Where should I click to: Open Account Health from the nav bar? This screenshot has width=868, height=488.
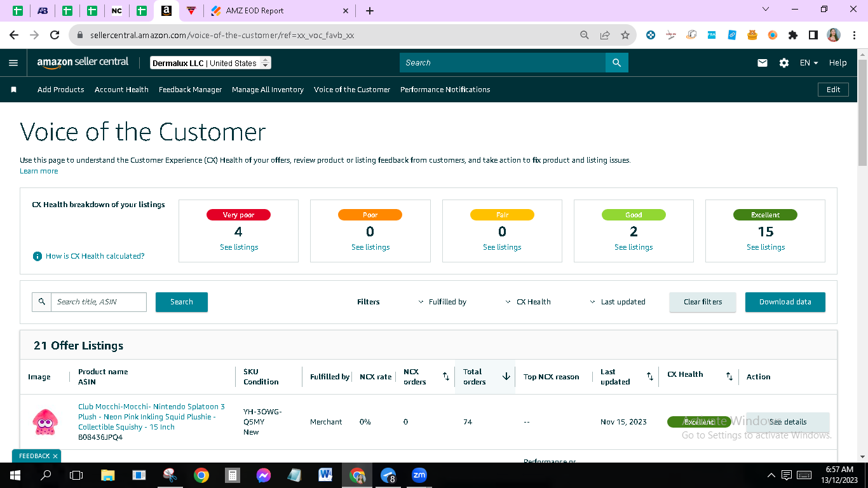(x=121, y=90)
